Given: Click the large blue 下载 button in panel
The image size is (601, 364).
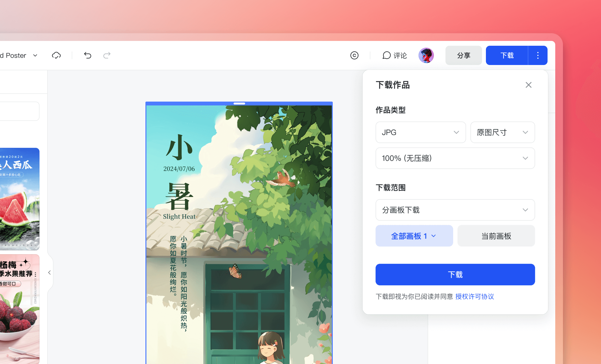Looking at the screenshot, I should click(x=455, y=274).
